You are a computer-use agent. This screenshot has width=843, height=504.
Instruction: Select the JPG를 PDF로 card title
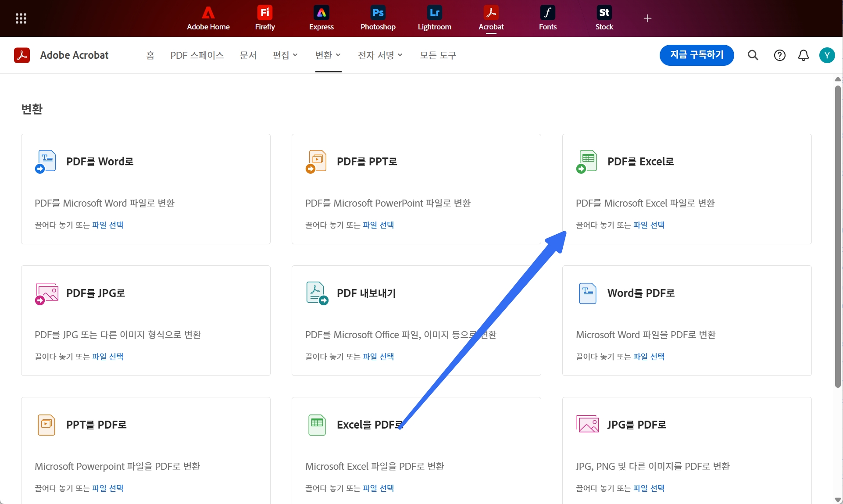click(637, 425)
